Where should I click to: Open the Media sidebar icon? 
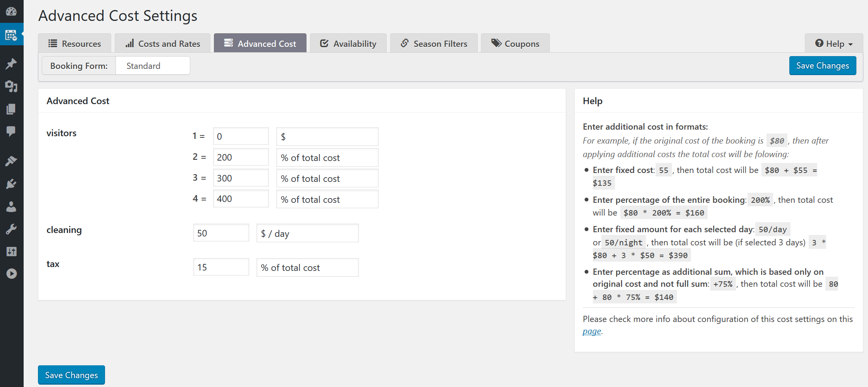pyautogui.click(x=11, y=86)
